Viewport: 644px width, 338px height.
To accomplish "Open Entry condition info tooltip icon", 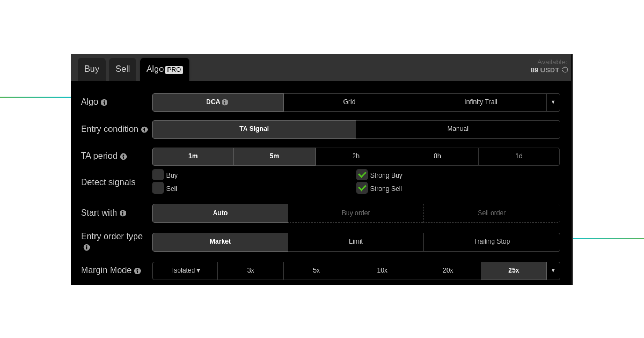I will click(144, 129).
